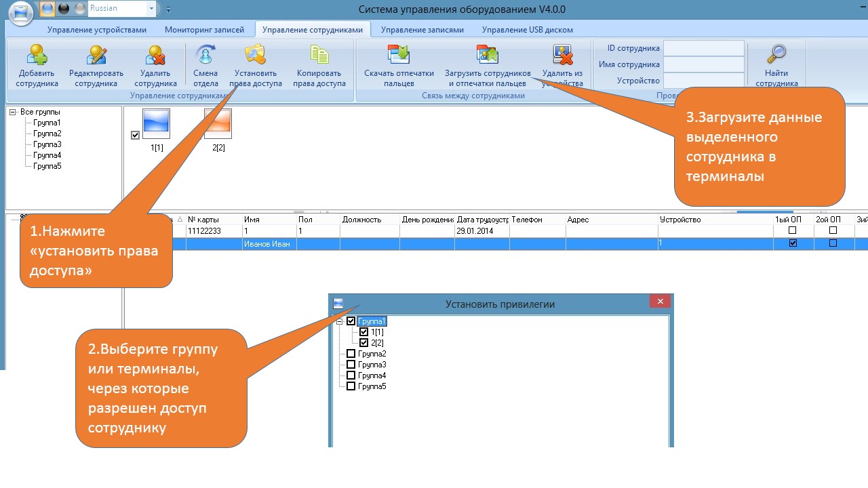Screen dimensions: 868x488
Task: Open the Мониторинг записей tab
Action: coord(204,30)
